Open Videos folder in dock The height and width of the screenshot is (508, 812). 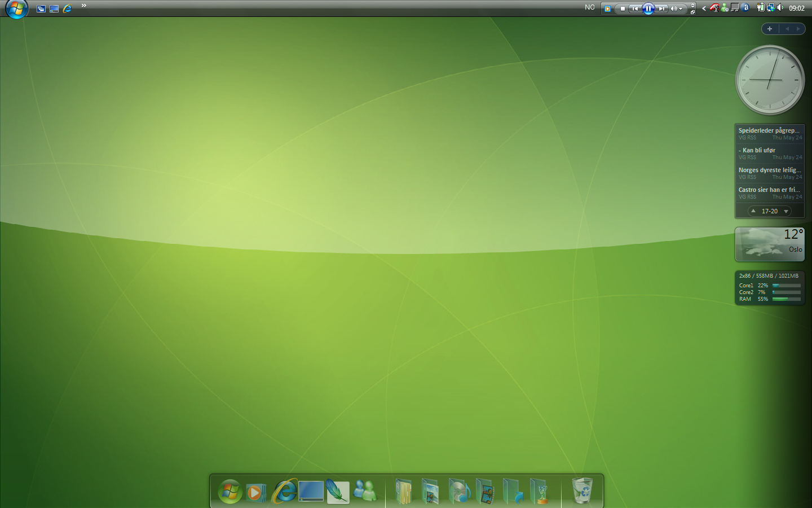pyautogui.click(x=485, y=491)
